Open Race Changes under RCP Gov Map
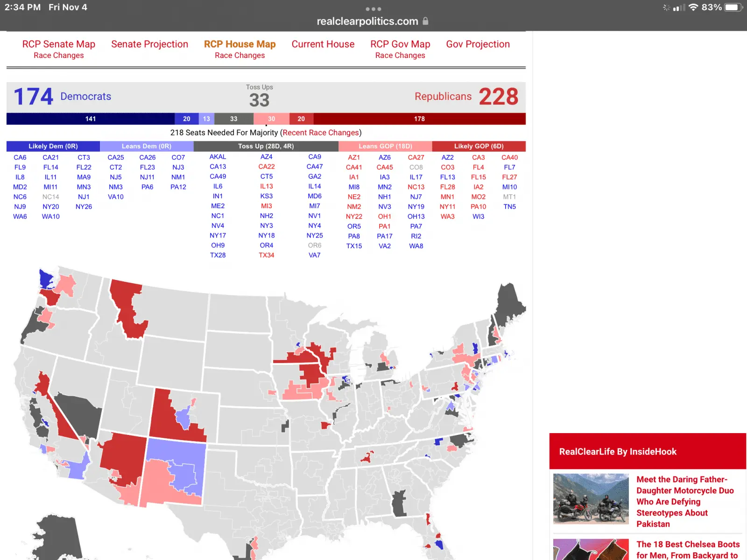This screenshot has width=747, height=560. (400, 56)
